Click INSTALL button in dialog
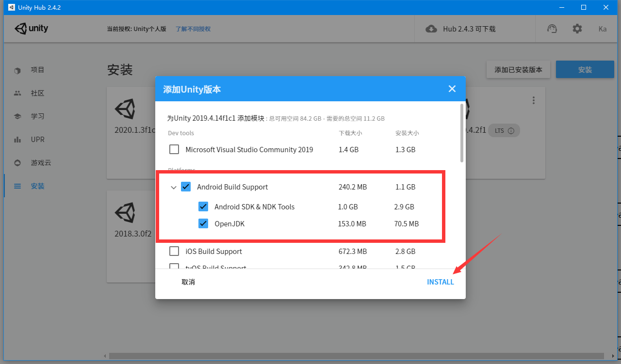 point(441,282)
